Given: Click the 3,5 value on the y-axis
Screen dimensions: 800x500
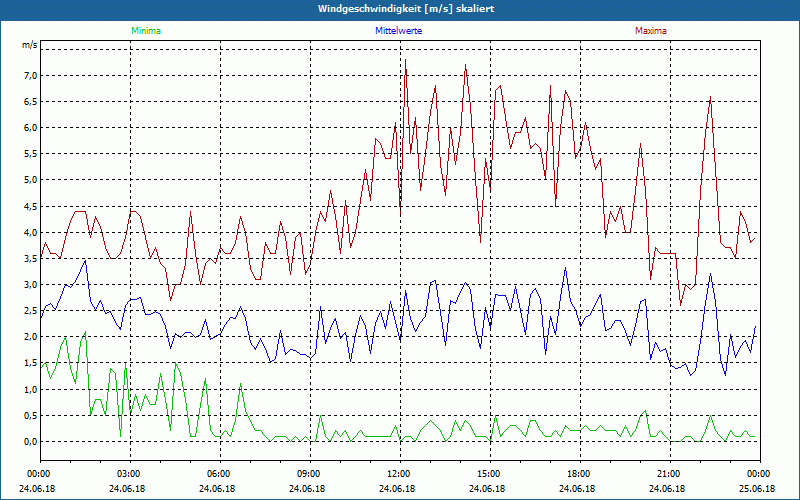Looking at the screenshot, I should click(x=30, y=259).
